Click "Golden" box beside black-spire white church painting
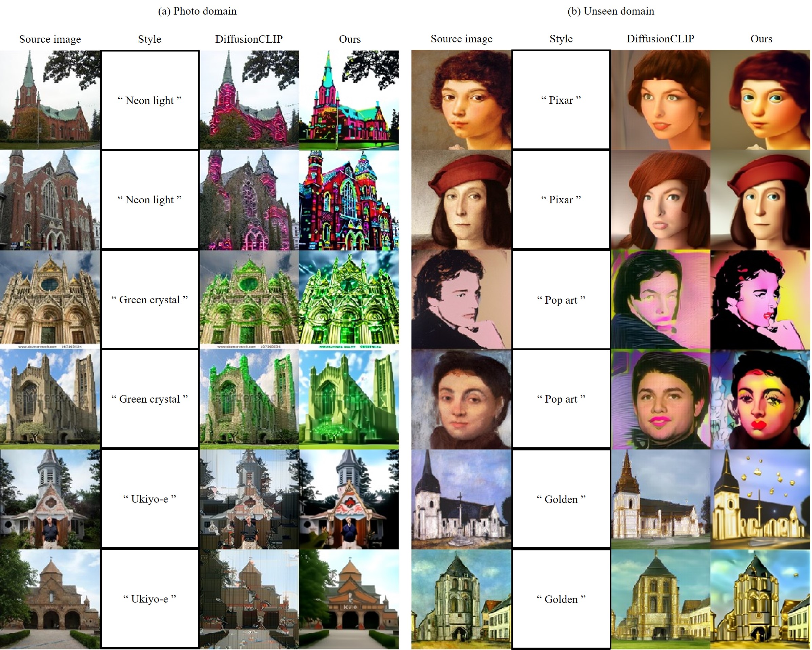 pos(561,499)
